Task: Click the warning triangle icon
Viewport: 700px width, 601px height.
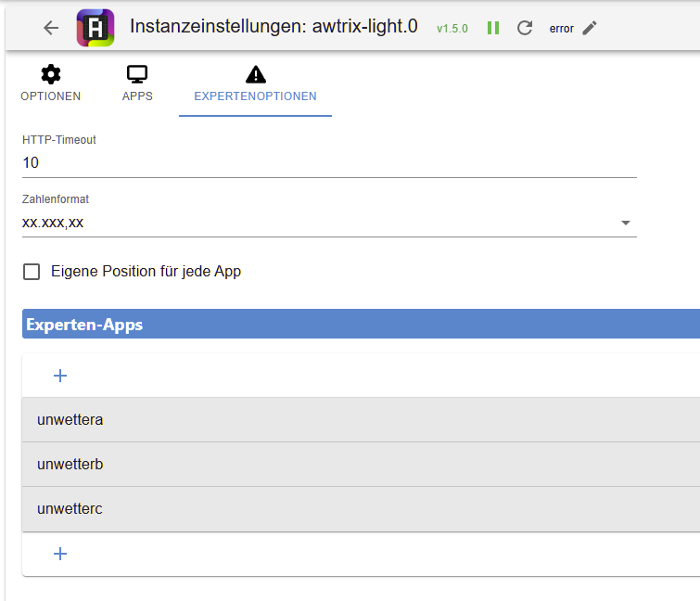Action: pos(255,74)
